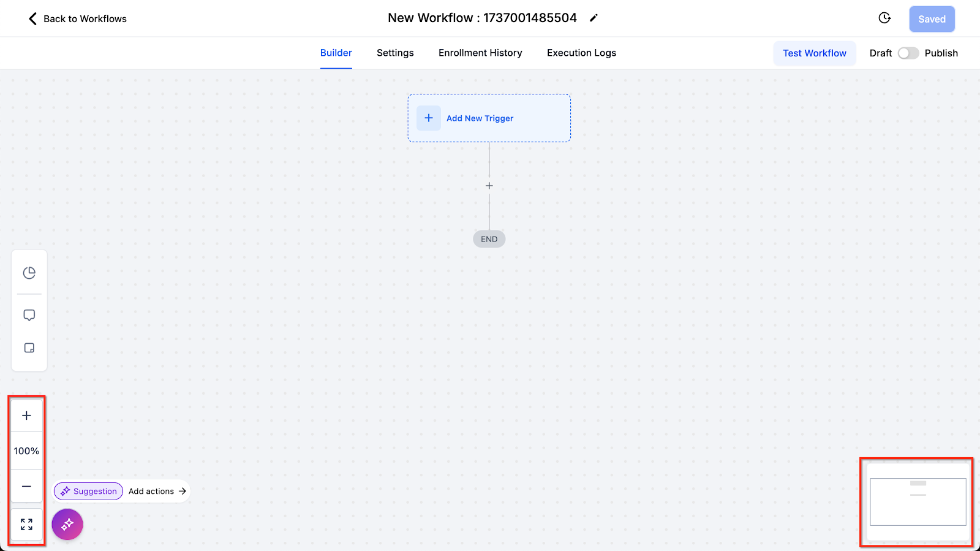
Task: Open the Enrollment History tab
Action: click(x=480, y=53)
